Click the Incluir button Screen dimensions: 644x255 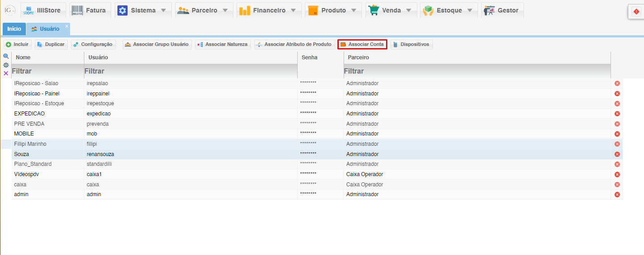pyautogui.click(x=17, y=45)
